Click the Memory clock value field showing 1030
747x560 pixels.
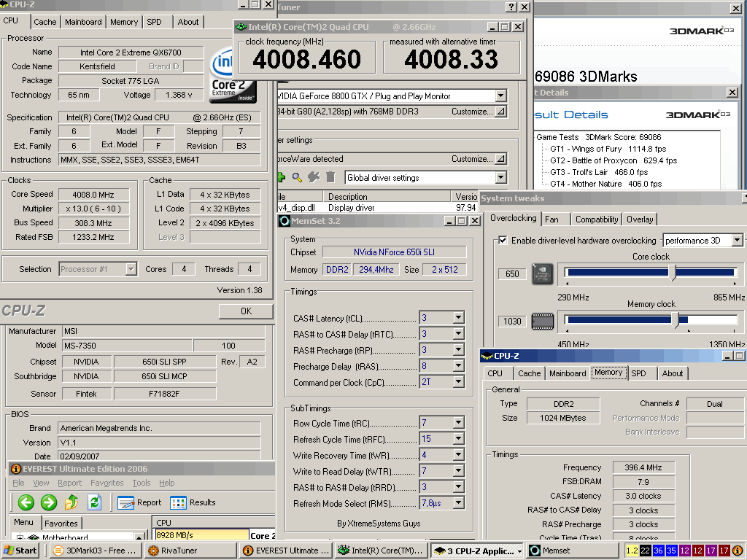point(512,321)
